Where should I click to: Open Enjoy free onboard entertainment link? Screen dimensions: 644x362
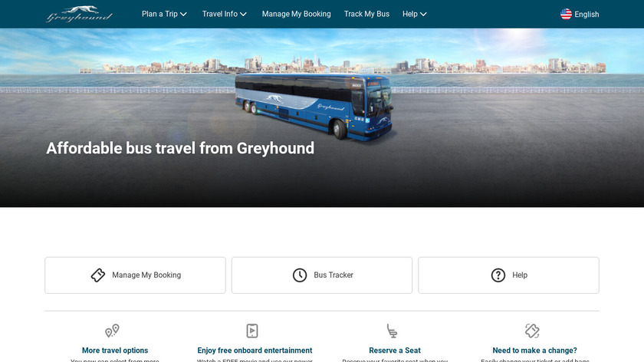pyautogui.click(x=255, y=350)
